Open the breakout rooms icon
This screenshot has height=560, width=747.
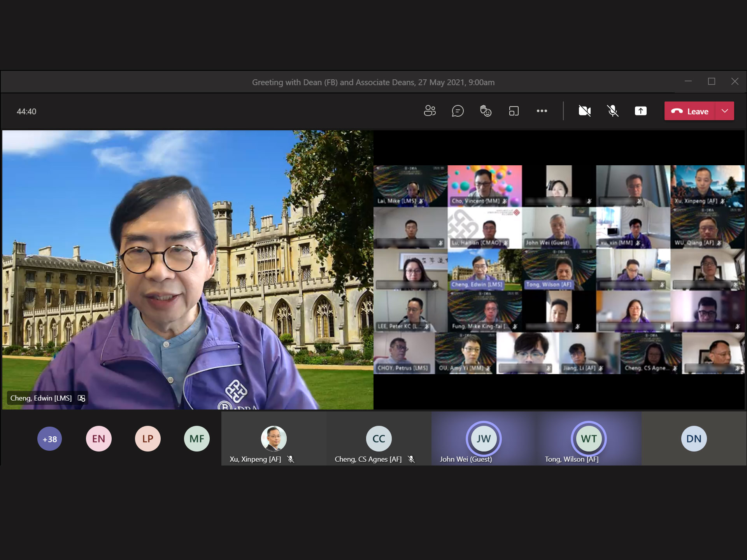(x=514, y=111)
